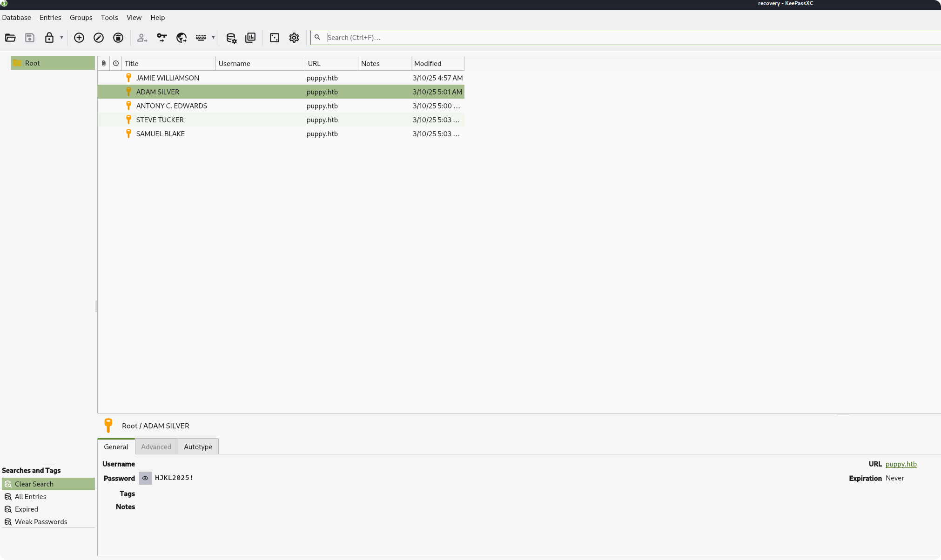The height and width of the screenshot is (560, 941).
Task: Select the ANTONY C. EDWARDS entry
Action: pyautogui.click(x=281, y=106)
